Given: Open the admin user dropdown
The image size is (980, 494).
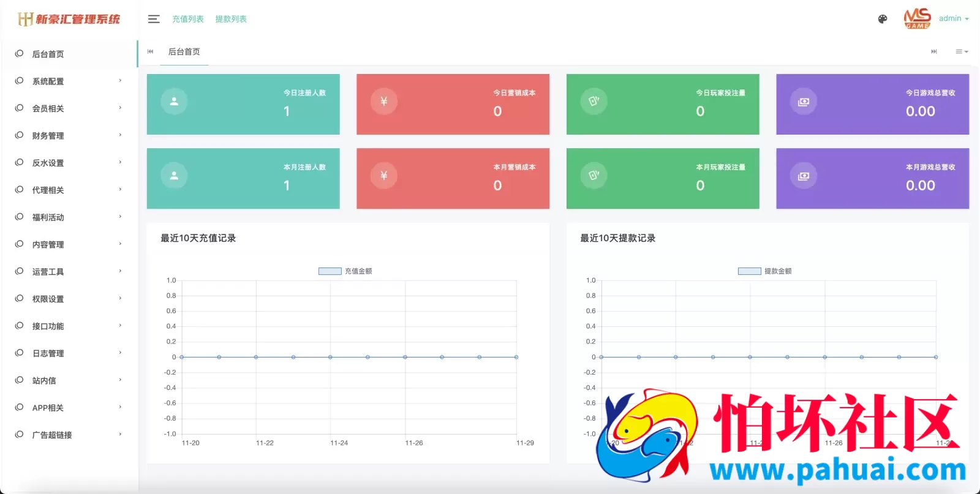Looking at the screenshot, I should pyautogui.click(x=954, y=18).
